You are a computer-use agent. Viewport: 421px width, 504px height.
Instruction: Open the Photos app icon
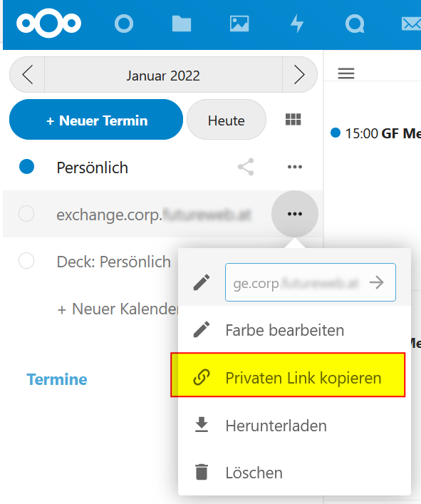(x=239, y=24)
